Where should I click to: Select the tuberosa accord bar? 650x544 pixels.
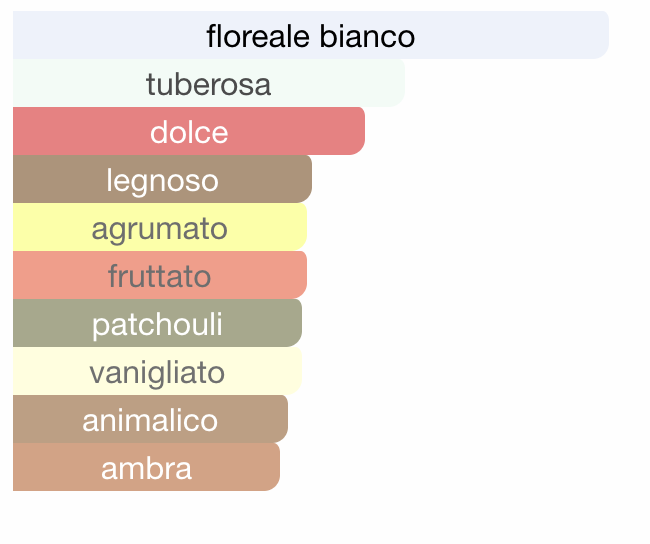coord(209,83)
